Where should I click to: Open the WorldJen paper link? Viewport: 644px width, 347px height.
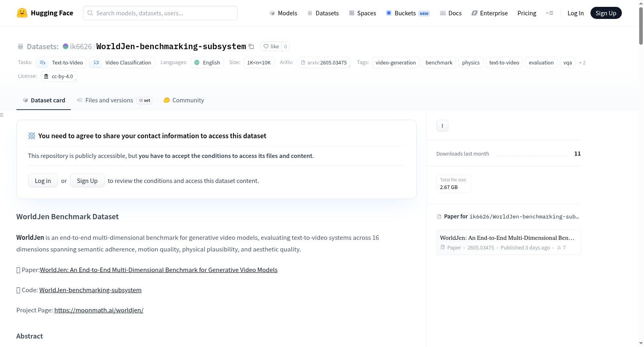coord(159,270)
